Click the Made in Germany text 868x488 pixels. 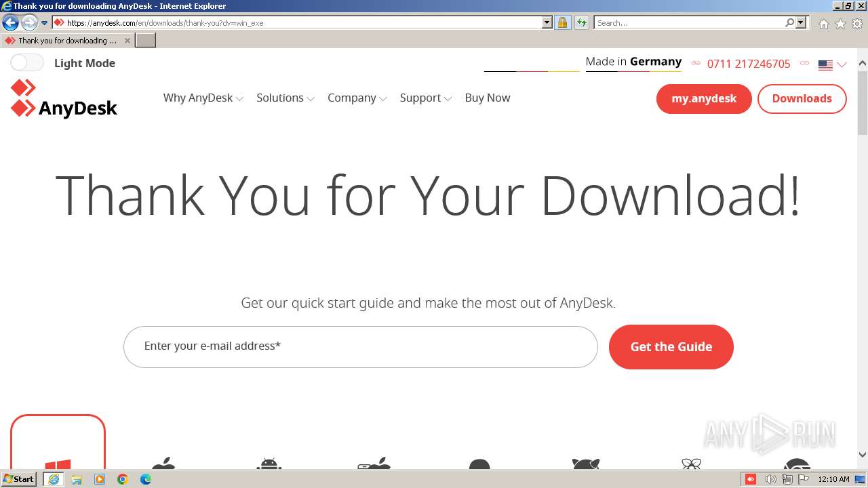[633, 62]
